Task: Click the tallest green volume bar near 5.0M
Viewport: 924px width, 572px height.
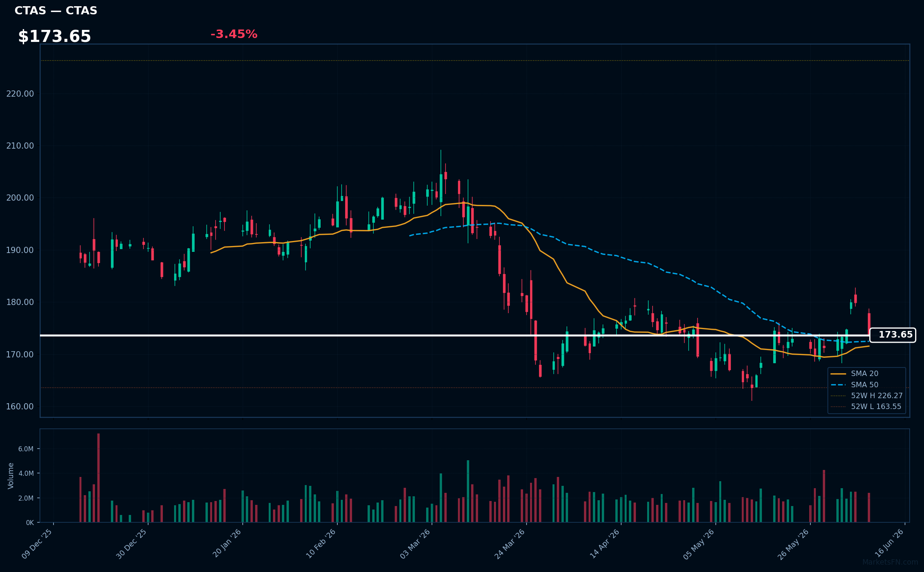Action: (x=468, y=491)
